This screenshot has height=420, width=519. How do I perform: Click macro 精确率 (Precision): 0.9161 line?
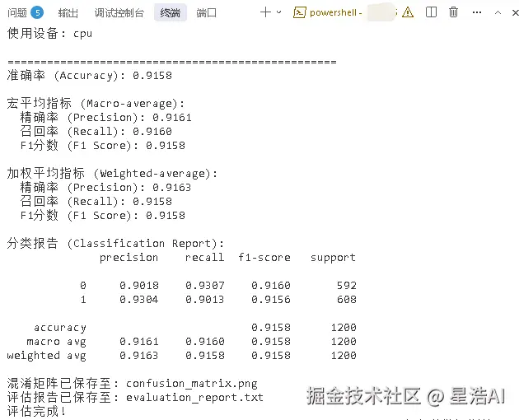pyautogui.click(x=105, y=118)
